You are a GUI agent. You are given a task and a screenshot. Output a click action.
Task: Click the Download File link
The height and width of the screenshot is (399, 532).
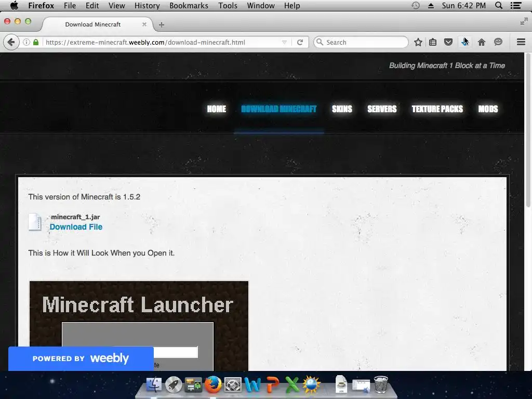76,227
